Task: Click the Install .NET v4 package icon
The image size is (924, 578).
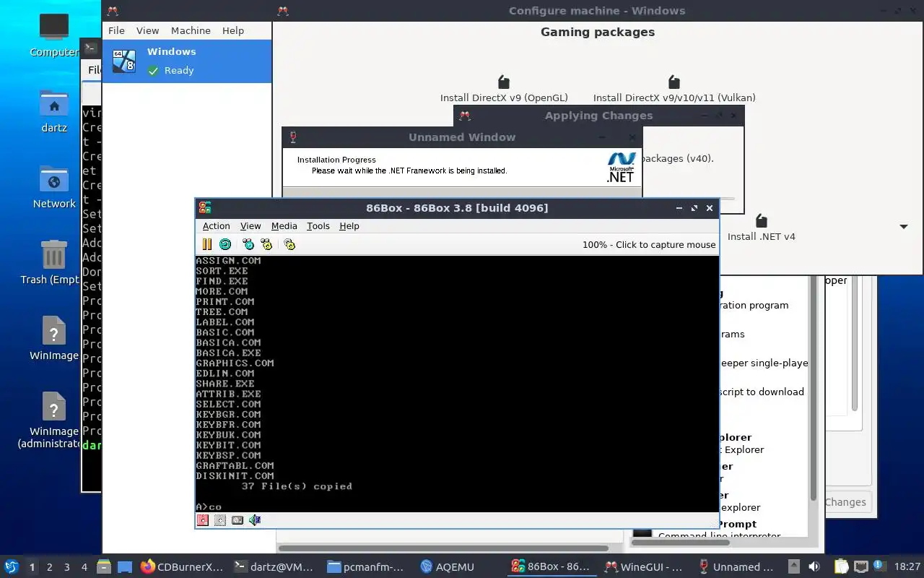Action: pos(761,220)
